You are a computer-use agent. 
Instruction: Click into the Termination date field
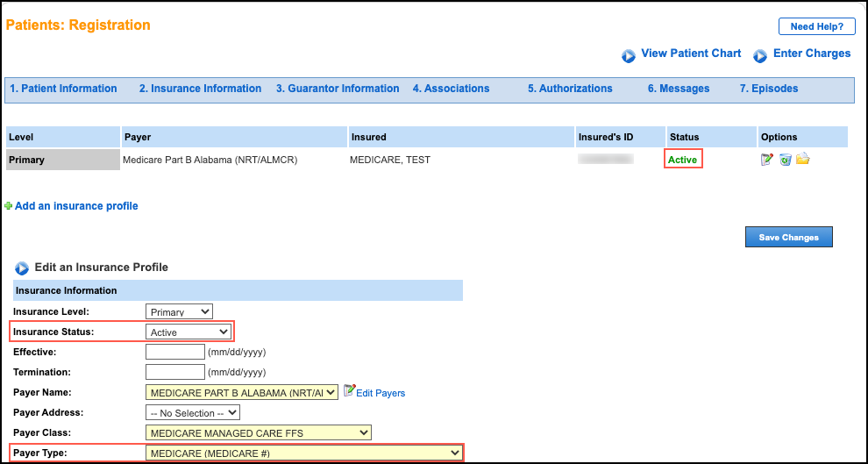(x=174, y=372)
